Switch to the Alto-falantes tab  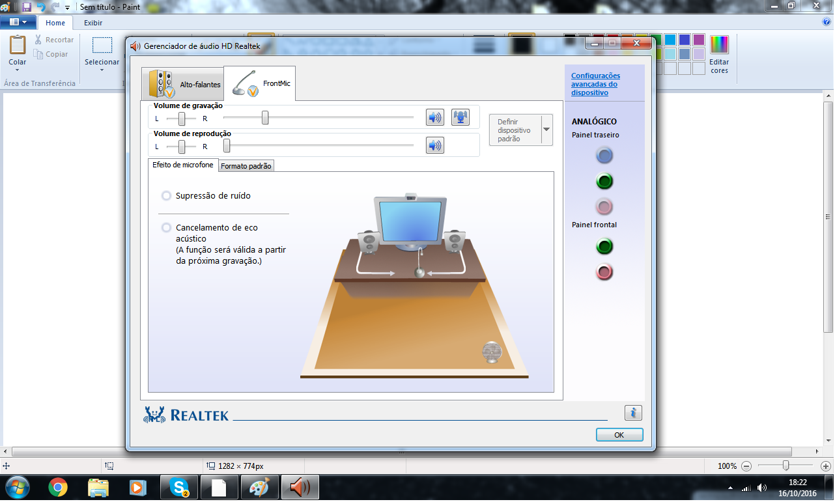pos(183,84)
